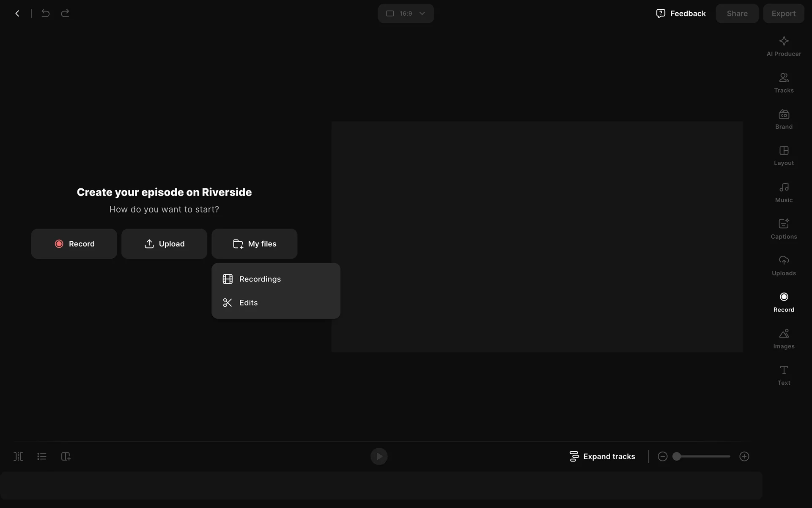Select Edits from the menu
Image resolution: width=812 pixels, height=508 pixels.
tap(248, 303)
